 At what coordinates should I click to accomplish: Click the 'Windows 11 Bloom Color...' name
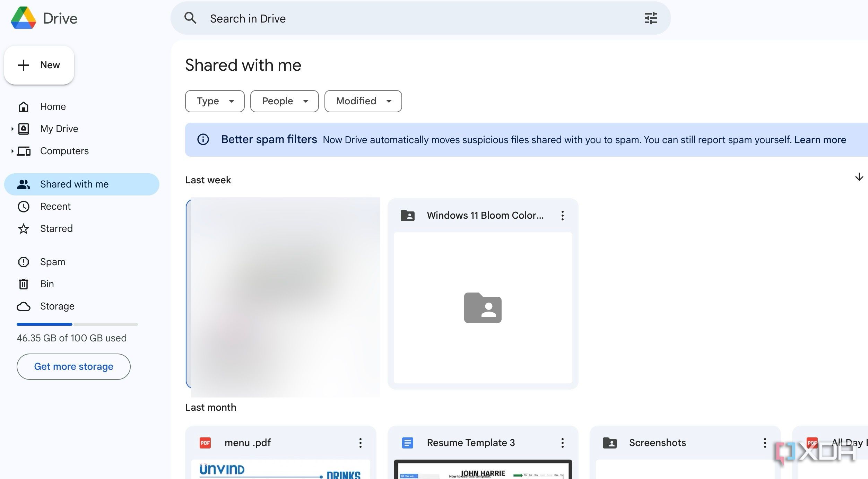485,216
